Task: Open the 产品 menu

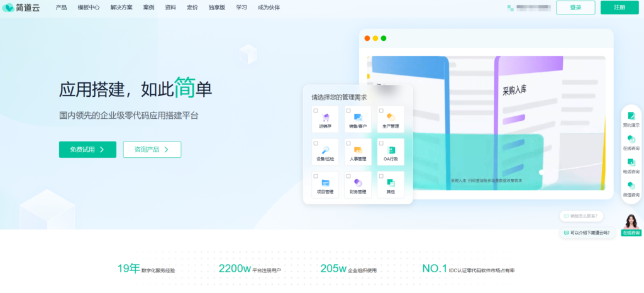Action: (61, 8)
